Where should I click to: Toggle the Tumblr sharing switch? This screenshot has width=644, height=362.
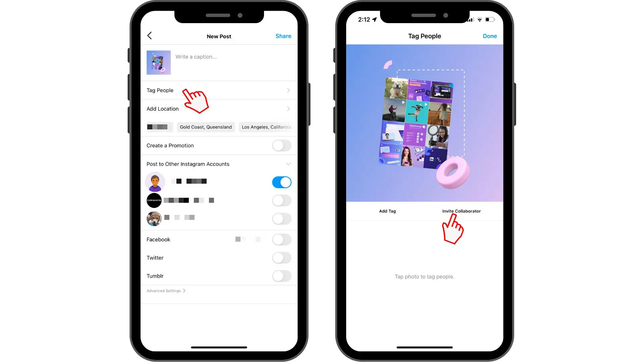[x=281, y=276]
